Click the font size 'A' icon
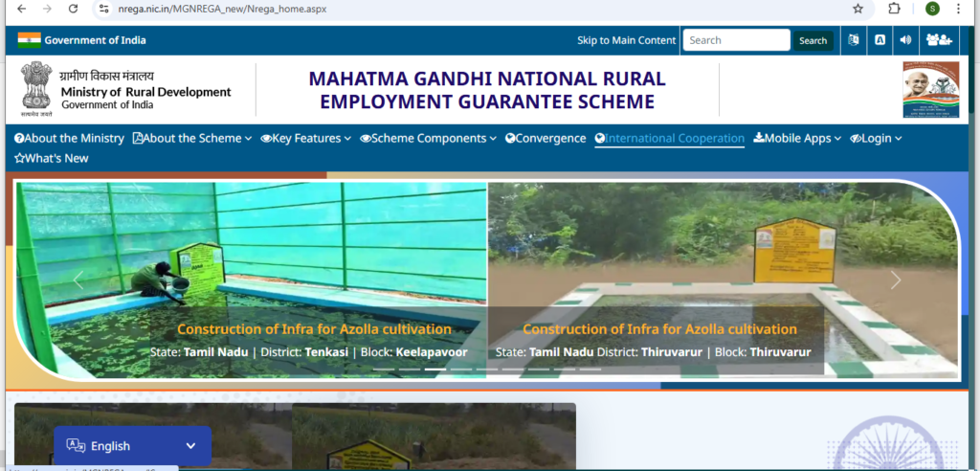This screenshot has height=471, width=980. point(880,40)
